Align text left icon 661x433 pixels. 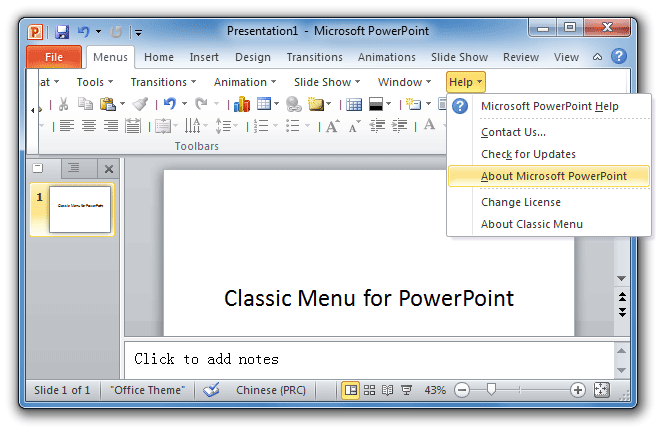(x=67, y=126)
